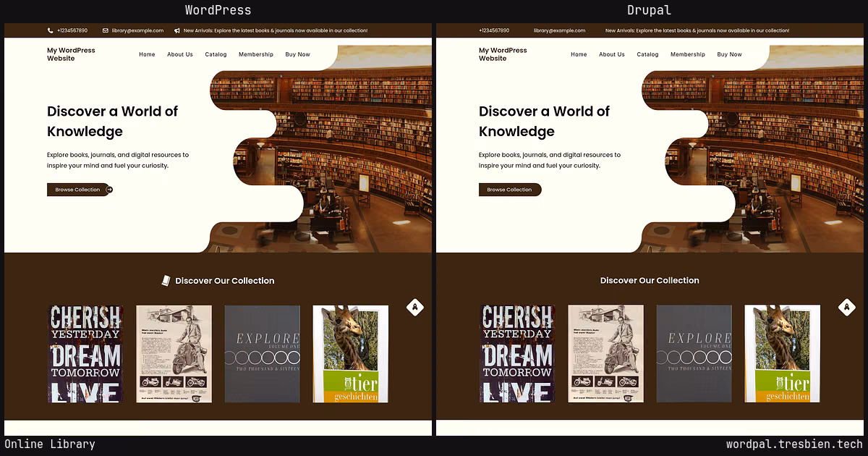The height and width of the screenshot is (456, 868).
Task: Click the Explore Volume One cover in Drupal pane
Action: pyautogui.click(x=694, y=354)
